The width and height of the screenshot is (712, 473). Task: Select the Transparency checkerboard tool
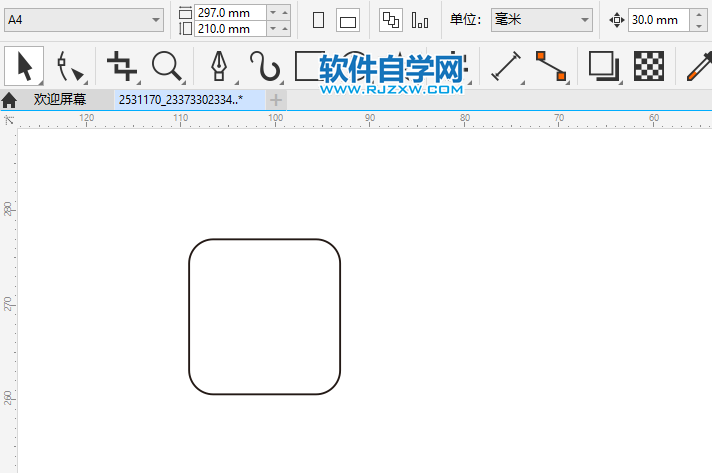[649, 66]
